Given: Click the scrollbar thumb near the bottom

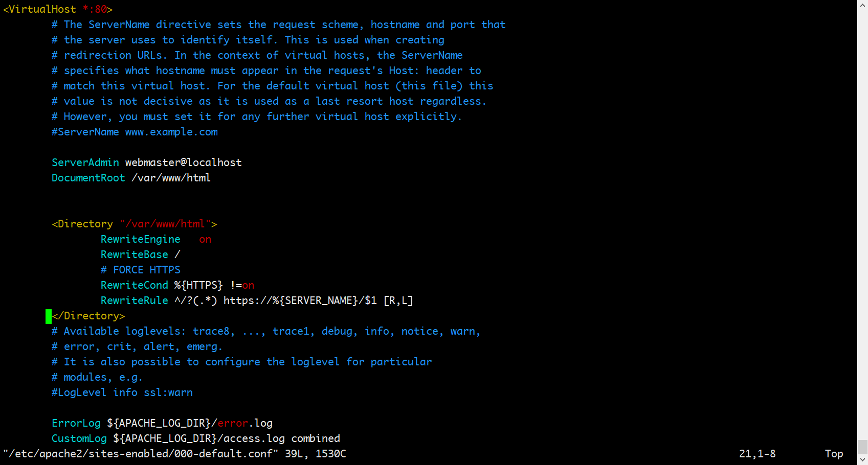Looking at the screenshot, I should pyautogui.click(x=862, y=447).
